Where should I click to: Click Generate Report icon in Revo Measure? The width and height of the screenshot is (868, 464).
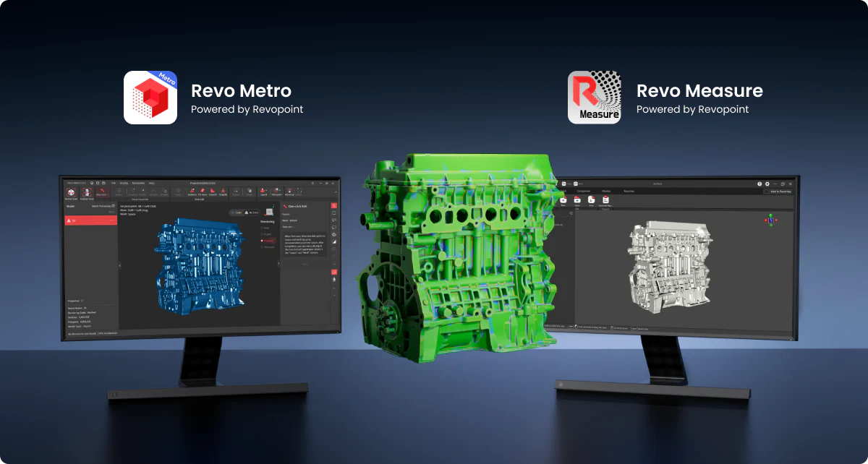coord(605,202)
